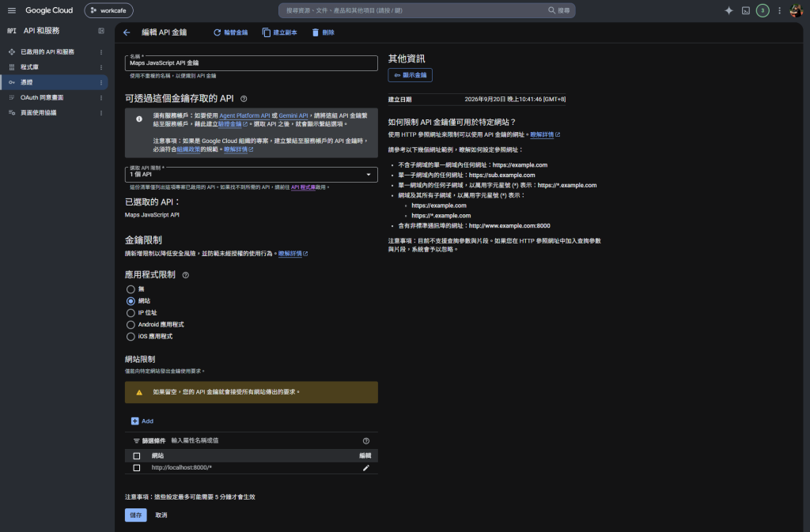The height and width of the screenshot is (532, 810).
Task: Open more options for Enabled APIs row
Action: [100, 52]
